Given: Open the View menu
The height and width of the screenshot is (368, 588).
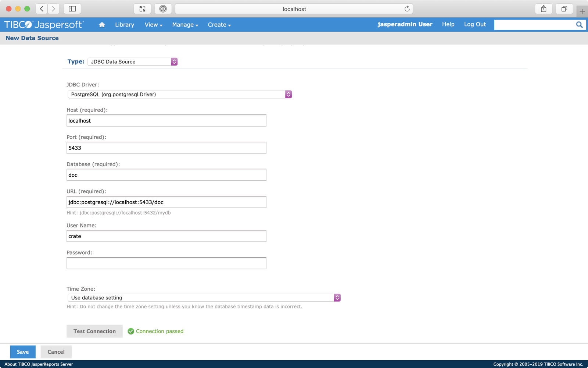Looking at the screenshot, I should [x=153, y=25].
